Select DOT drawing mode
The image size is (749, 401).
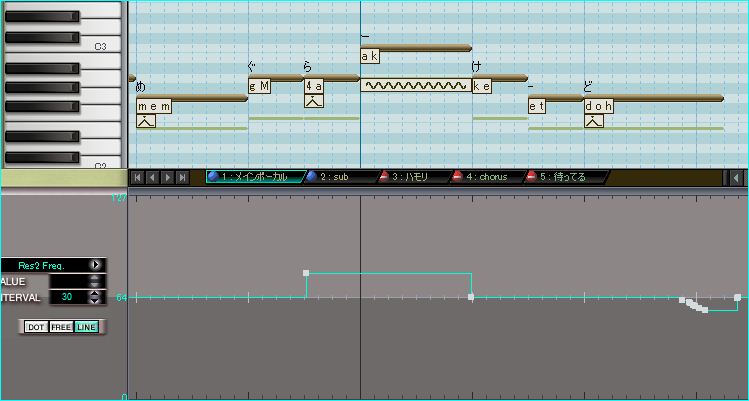tap(36, 327)
